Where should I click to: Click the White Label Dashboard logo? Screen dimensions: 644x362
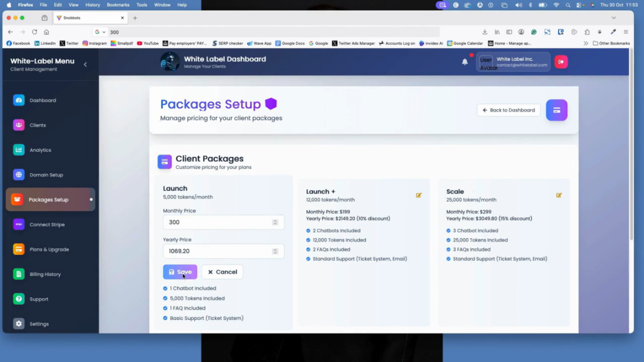click(x=170, y=62)
